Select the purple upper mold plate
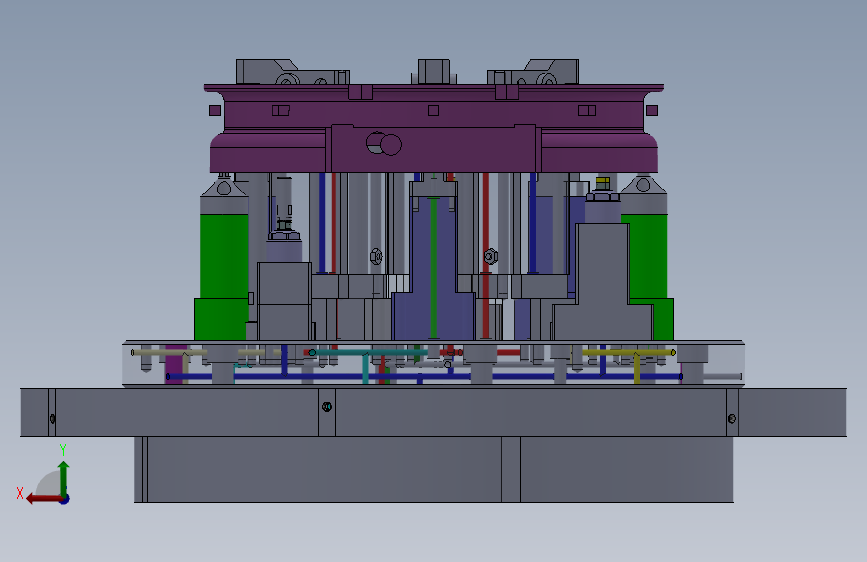 pyautogui.click(x=434, y=128)
